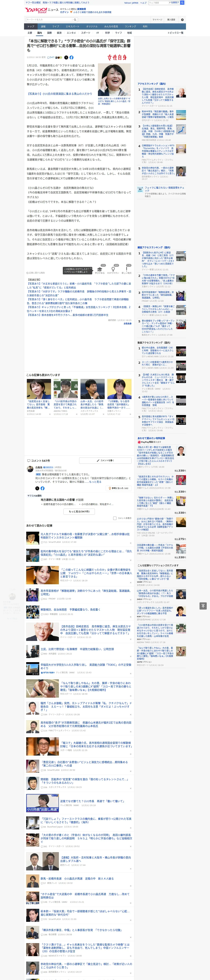This screenshot has width=210, height=980.
Task: Play video ranking 2 スーパー駐車場
Action: pyautogui.click(x=181, y=366)
